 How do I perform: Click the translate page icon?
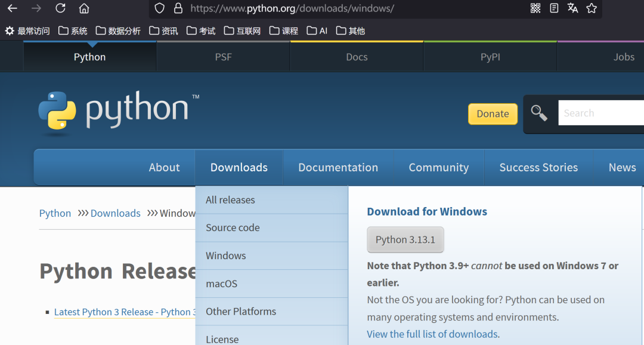[572, 8]
